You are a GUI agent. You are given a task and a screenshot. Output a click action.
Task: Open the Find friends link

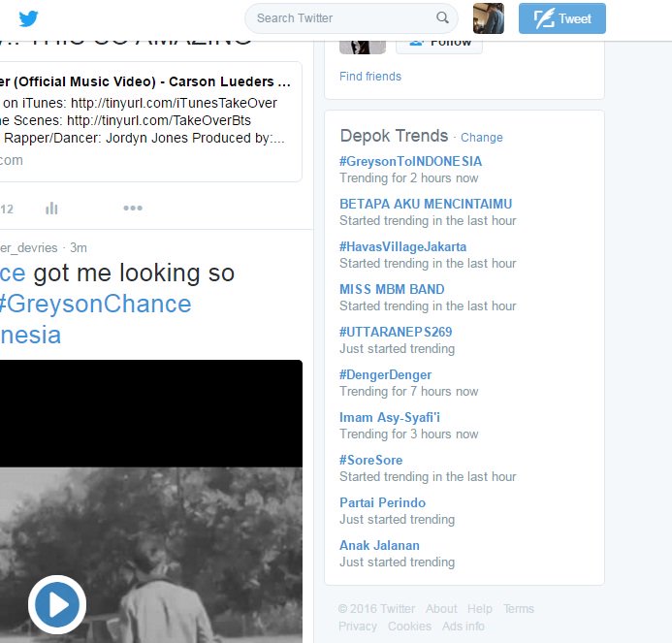click(370, 77)
